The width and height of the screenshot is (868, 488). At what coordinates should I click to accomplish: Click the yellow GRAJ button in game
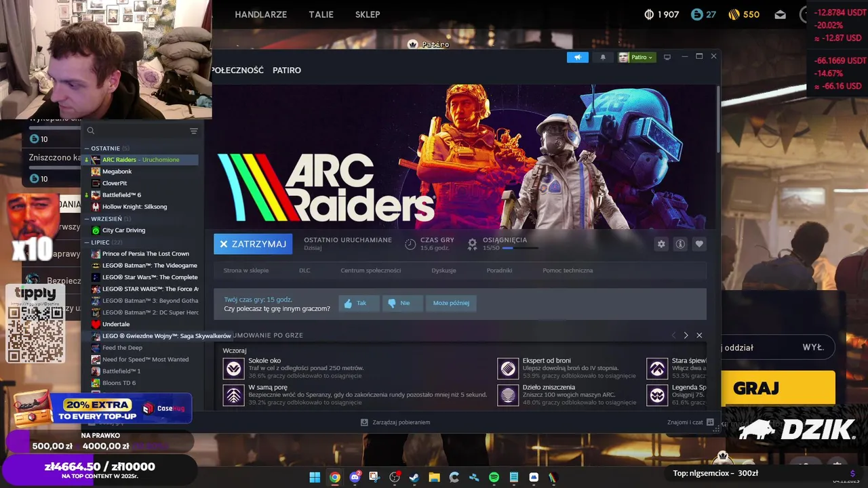pos(778,388)
